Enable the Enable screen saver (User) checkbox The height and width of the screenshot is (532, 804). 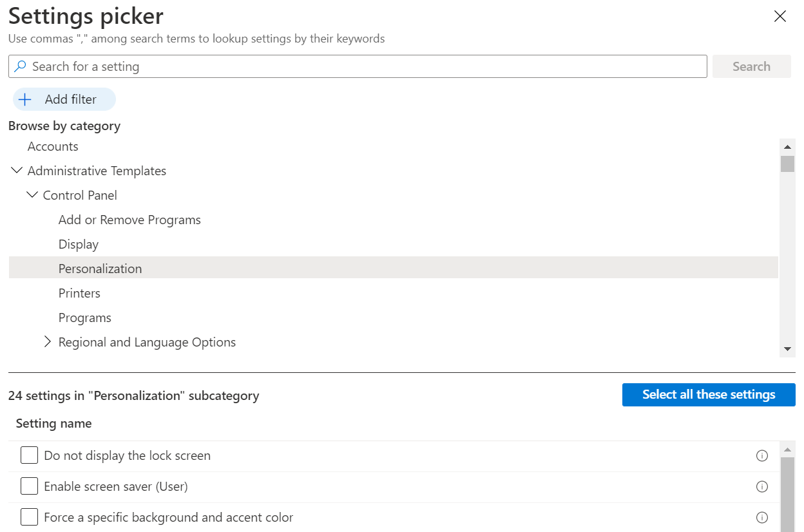29,486
